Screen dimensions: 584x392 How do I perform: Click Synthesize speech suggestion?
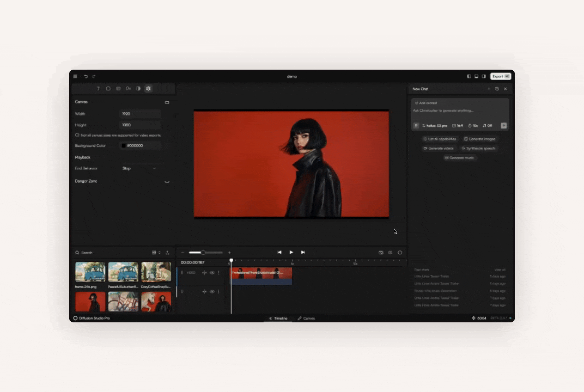(479, 148)
